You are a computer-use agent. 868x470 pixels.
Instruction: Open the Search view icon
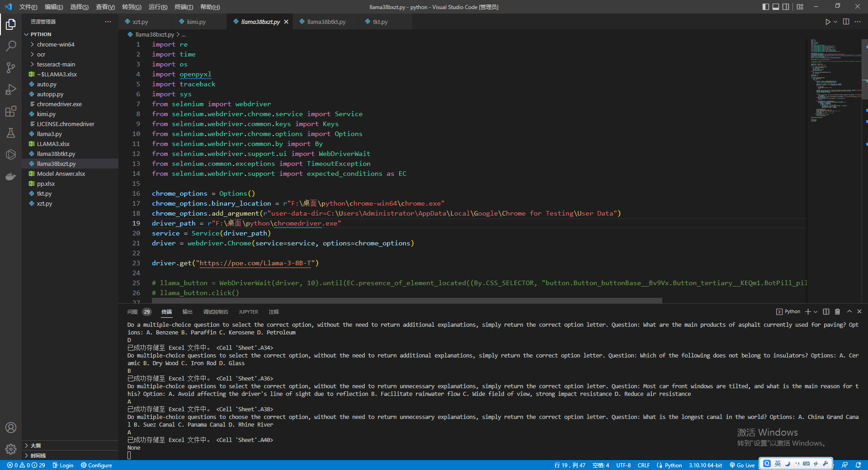pos(11,46)
